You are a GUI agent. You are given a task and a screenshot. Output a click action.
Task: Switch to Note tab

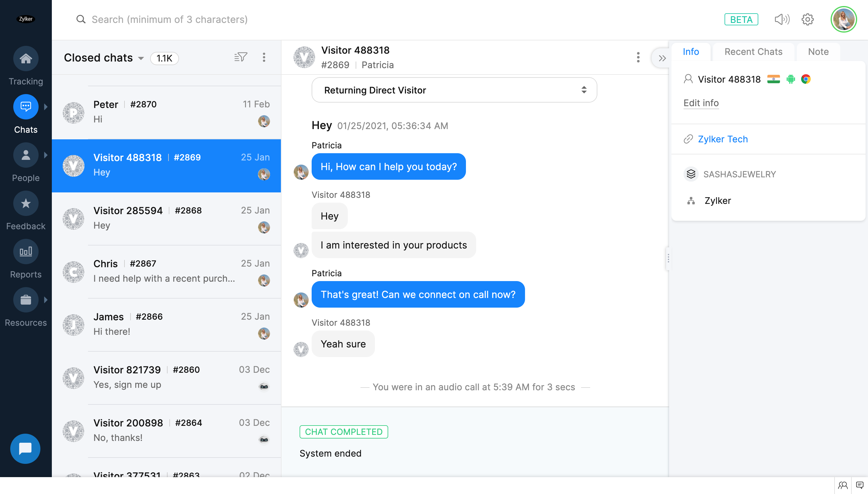tap(818, 52)
